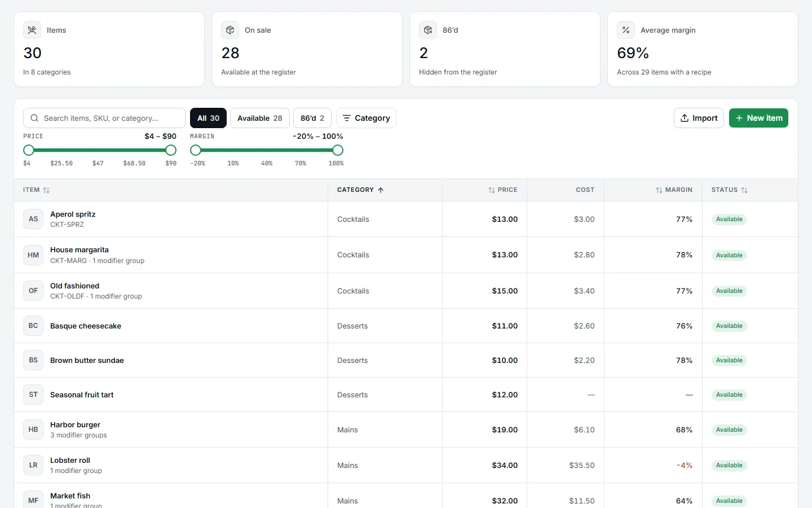Click the HB avatar for Harbor burger

pyautogui.click(x=33, y=430)
